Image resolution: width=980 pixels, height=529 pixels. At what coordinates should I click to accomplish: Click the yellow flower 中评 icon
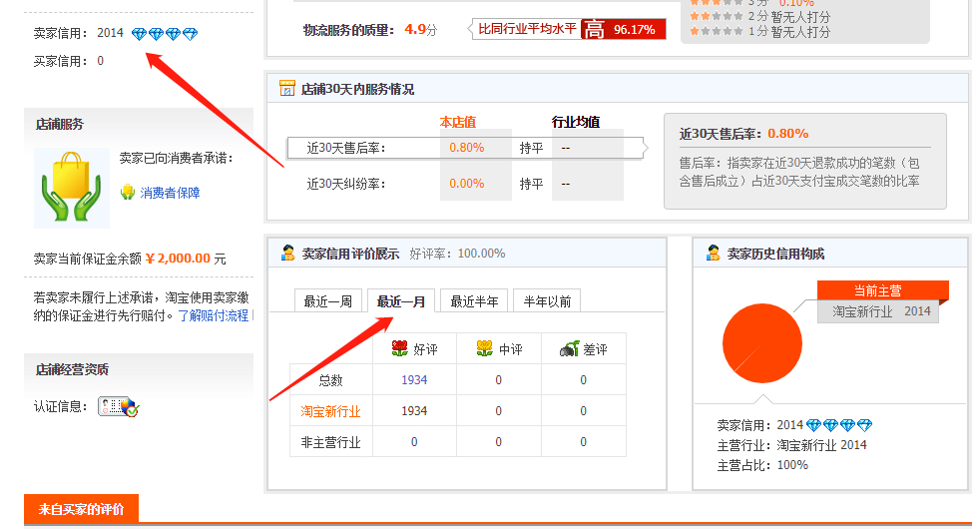484,349
